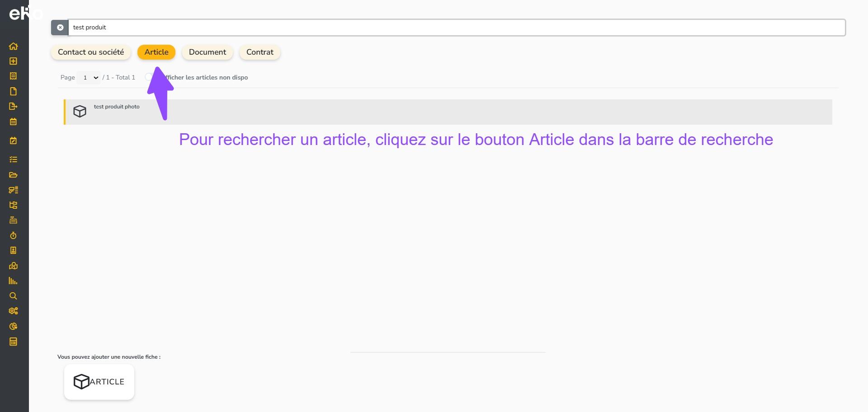Image resolution: width=868 pixels, height=412 pixels.
Task: Select the Document search filter
Action: [207, 52]
